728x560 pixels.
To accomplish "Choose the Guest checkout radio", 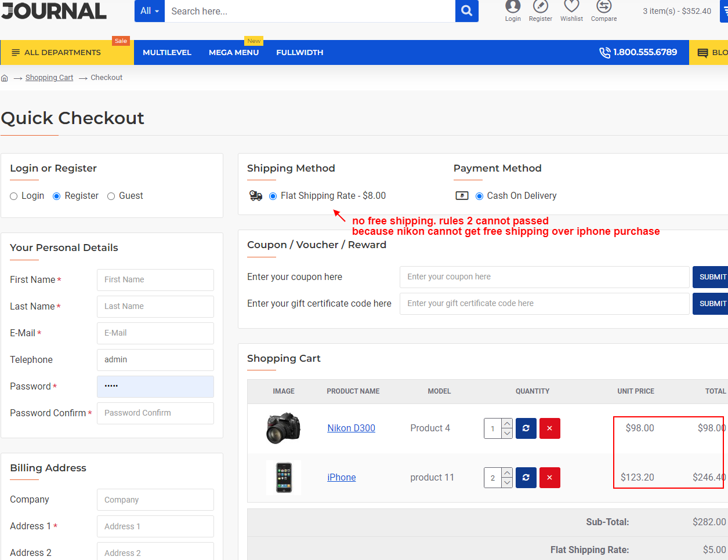I will tap(111, 197).
